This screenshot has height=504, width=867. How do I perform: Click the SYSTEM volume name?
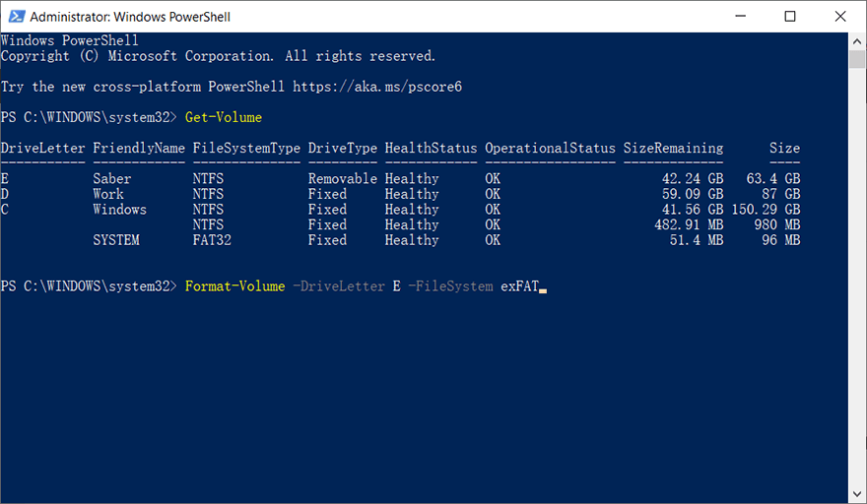[116, 240]
